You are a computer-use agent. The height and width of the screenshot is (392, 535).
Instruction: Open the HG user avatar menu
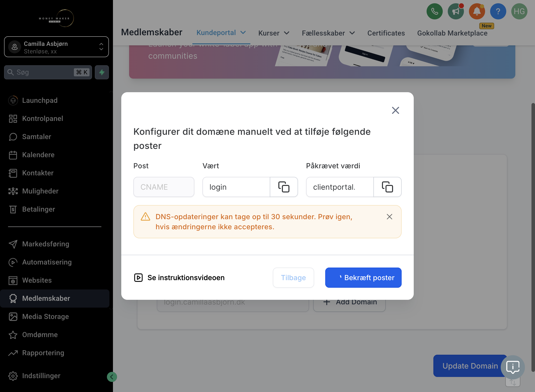(x=519, y=11)
